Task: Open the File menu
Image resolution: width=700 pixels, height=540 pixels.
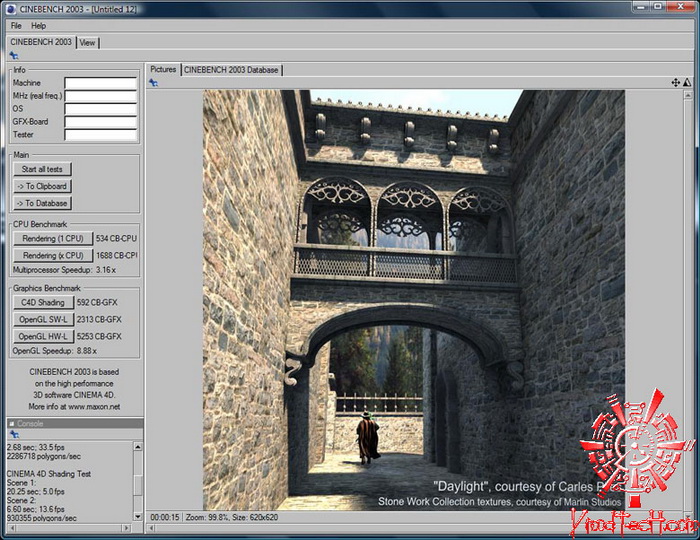Action: 16,25
